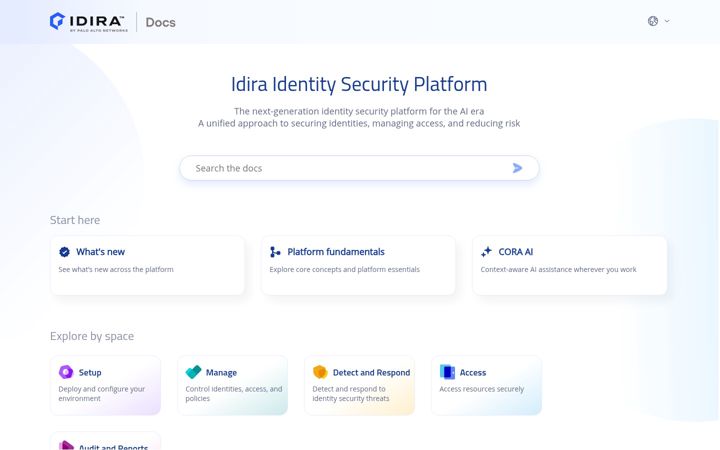Image resolution: width=720 pixels, height=450 pixels.
Task: Open the CORA AI link
Action: (516, 252)
